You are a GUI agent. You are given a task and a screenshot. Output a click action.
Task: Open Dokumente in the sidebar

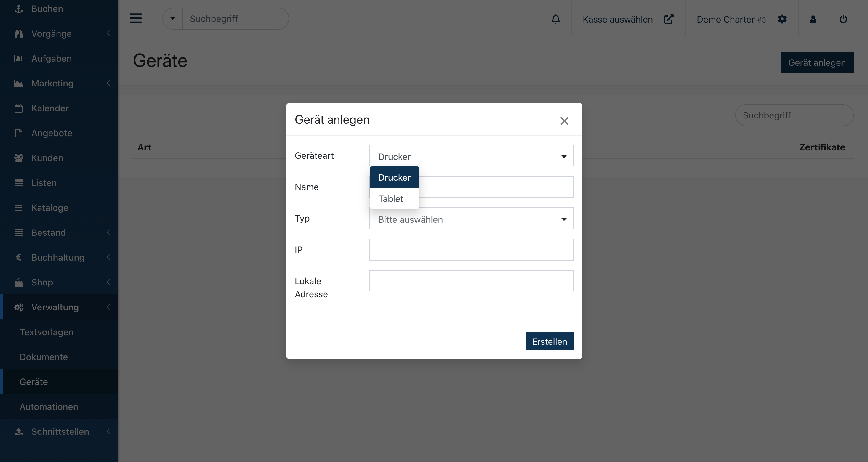pyautogui.click(x=44, y=357)
